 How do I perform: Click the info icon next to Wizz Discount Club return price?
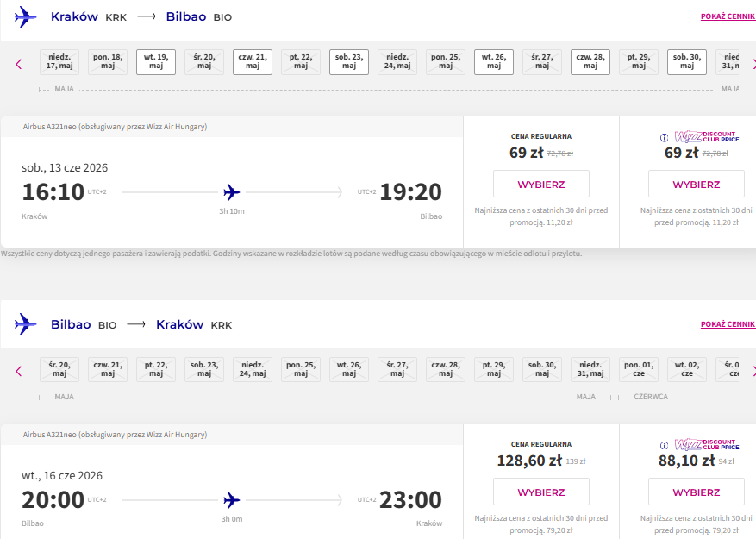[x=664, y=445]
